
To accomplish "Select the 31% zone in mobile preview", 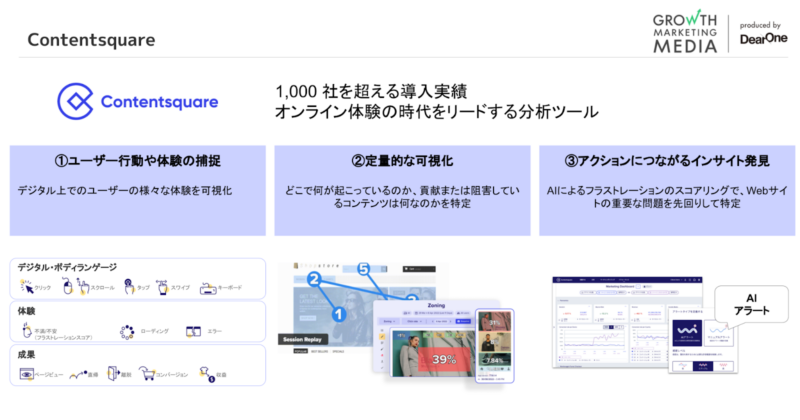I will point(495,322).
